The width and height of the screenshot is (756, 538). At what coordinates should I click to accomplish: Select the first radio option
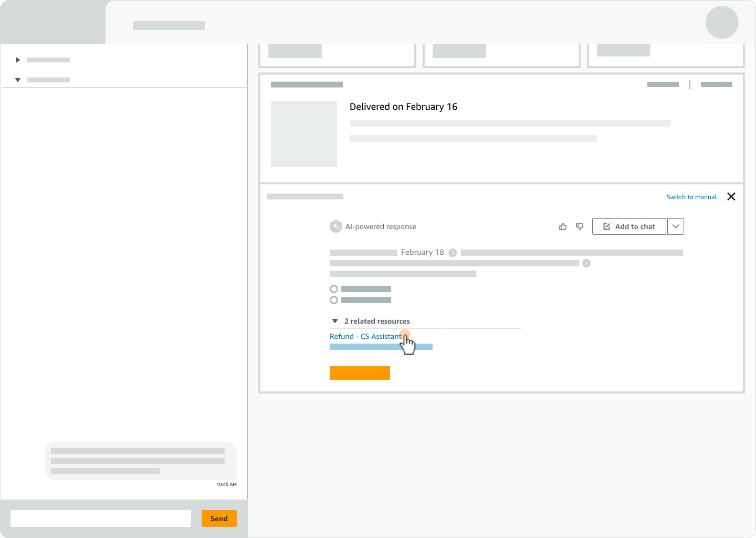pyautogui.click(x=334, y=289)
